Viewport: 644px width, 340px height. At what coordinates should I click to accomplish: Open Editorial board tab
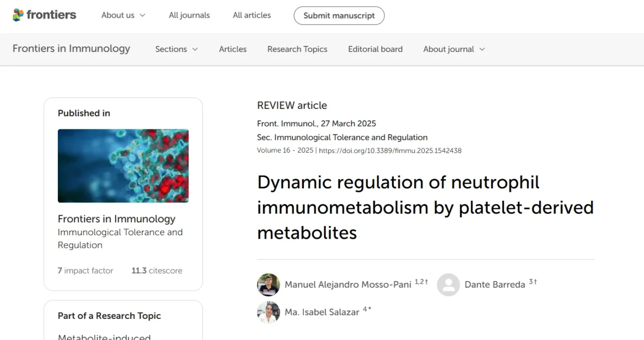tap(375, 49)
